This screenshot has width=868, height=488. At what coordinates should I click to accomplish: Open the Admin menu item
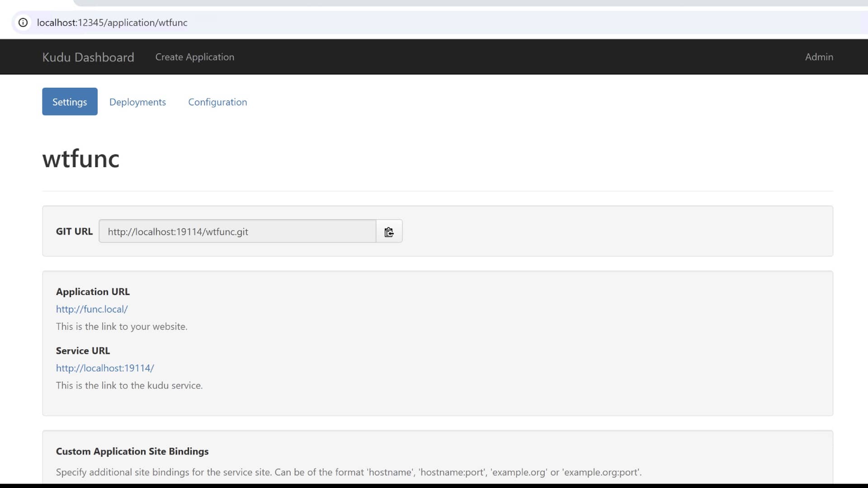click(x=819, y=57)
